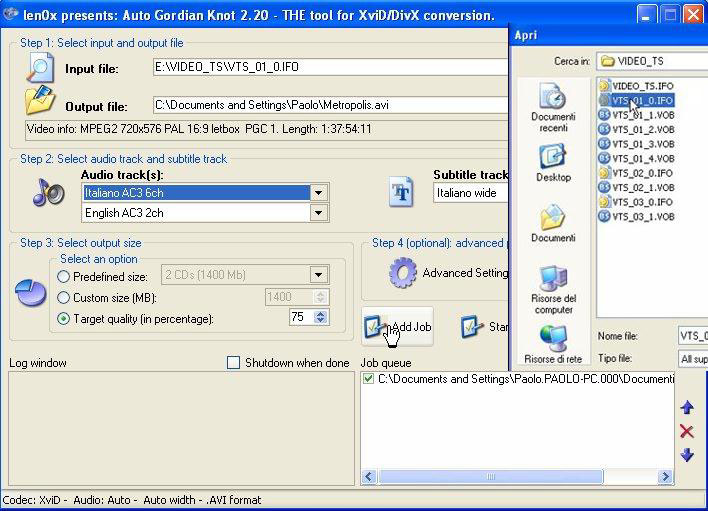Screen dimensions: 708x511
Task: Delete queued job with red X icon
Action: pyautogui.click(x=687, y=431)
